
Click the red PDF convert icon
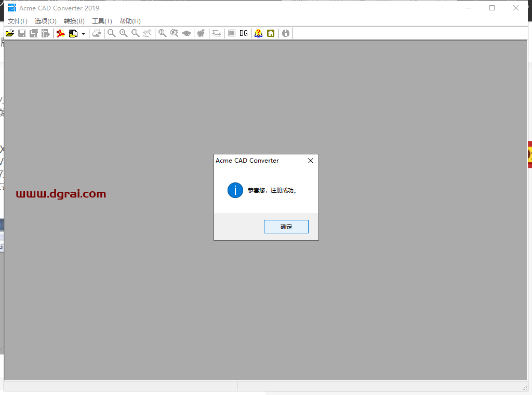61,33
